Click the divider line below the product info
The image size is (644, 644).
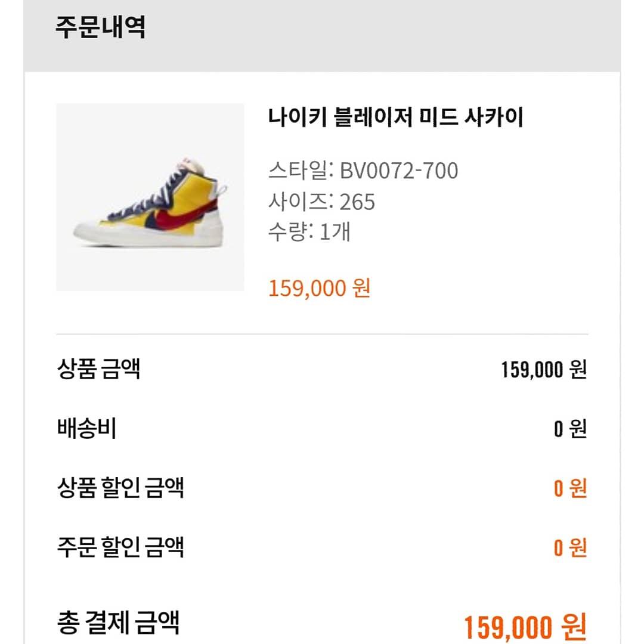pos(322,335)
